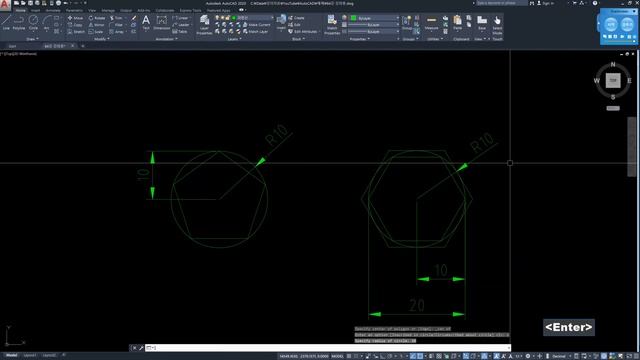The image size is (640, 360).
Task: Click Match Layer button
Action: [256, 31]
